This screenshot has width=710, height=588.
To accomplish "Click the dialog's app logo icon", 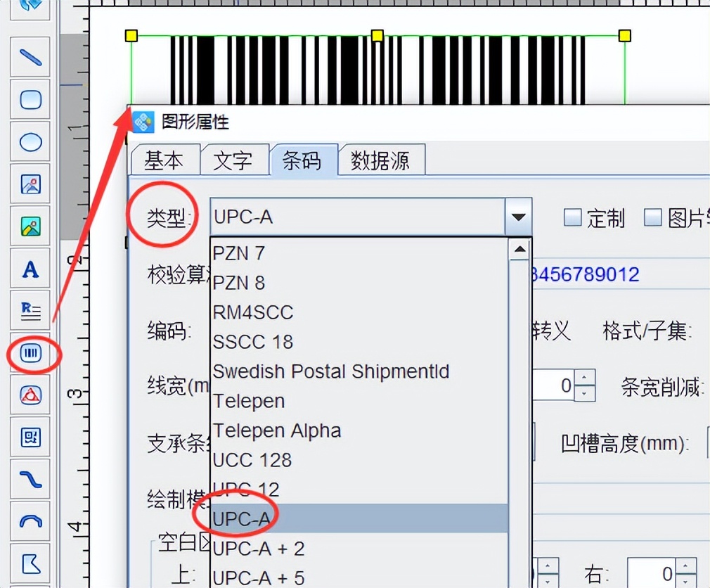I will click(143, 122).
